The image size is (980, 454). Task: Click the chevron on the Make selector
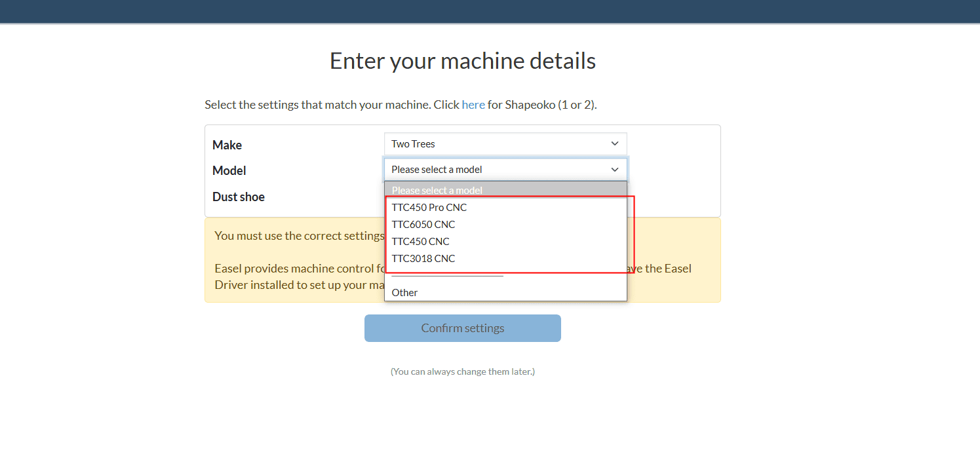coord(615,143)
